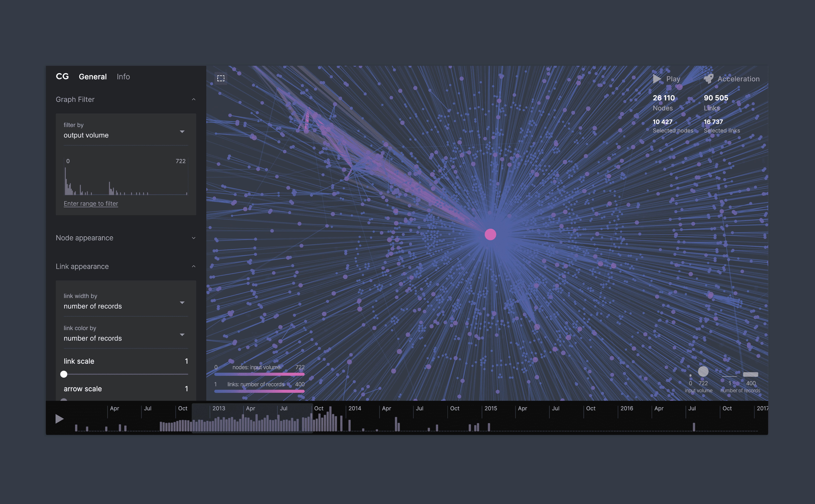Click the Enter range to filter link
The height and width of the screenshot is (504, 815).
coord(91,203)
